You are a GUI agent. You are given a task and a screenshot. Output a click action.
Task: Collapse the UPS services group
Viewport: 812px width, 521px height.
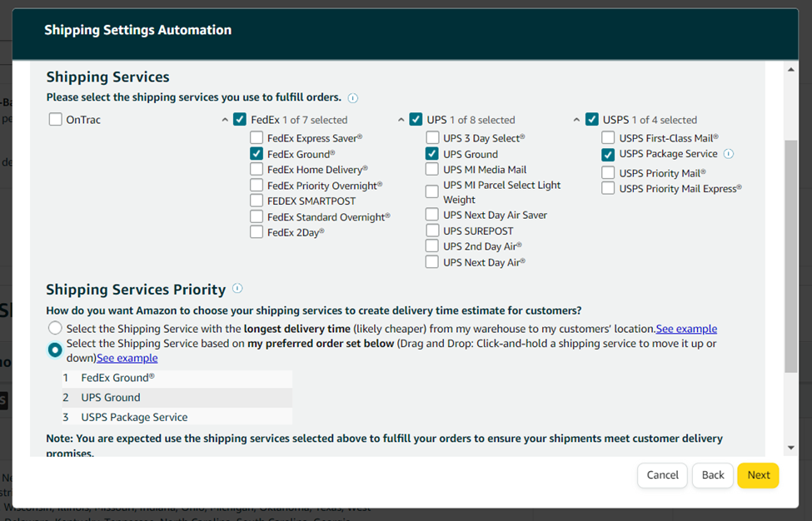[x=401, y=121]
